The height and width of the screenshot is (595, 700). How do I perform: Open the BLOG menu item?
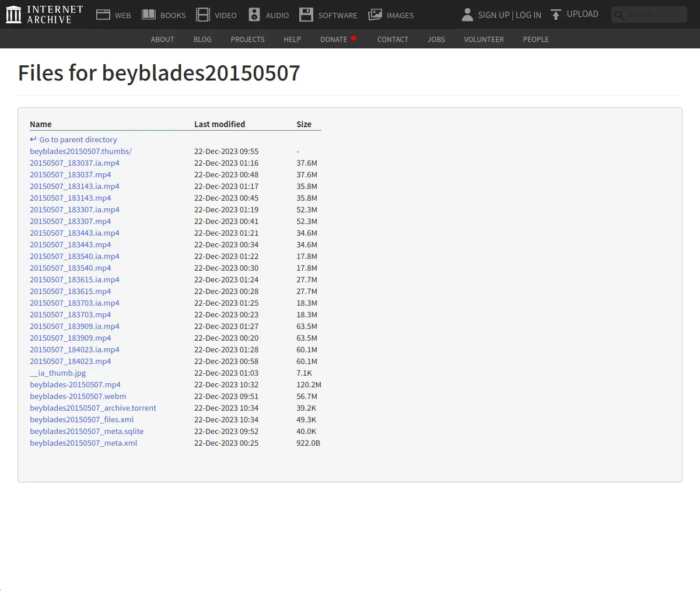point(202,39)
